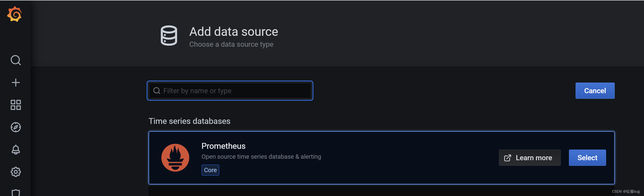This screenshot has height=196, width=644.
Task: Click Choose a data source type subtitle
Action: point(231,44)
